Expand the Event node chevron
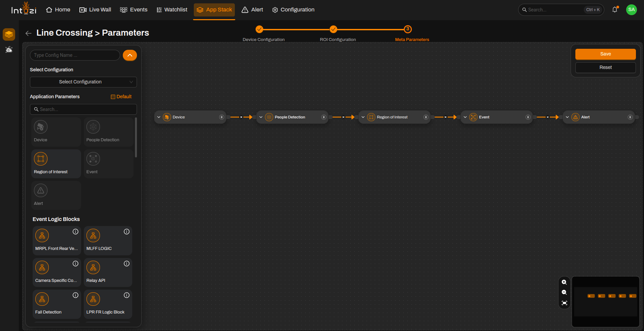 (465, 117)
